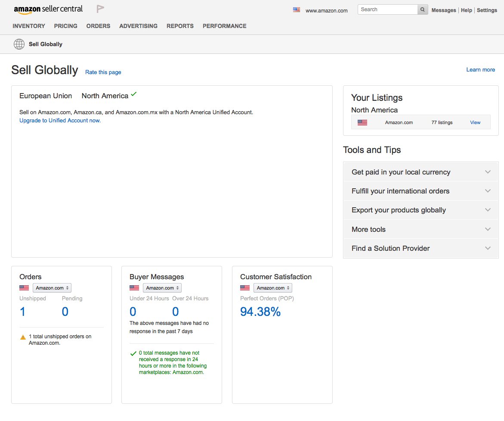Click the 94.38% Perfect Orders value
The height and width of the screenshot is (421, 504).
(260, 311)
